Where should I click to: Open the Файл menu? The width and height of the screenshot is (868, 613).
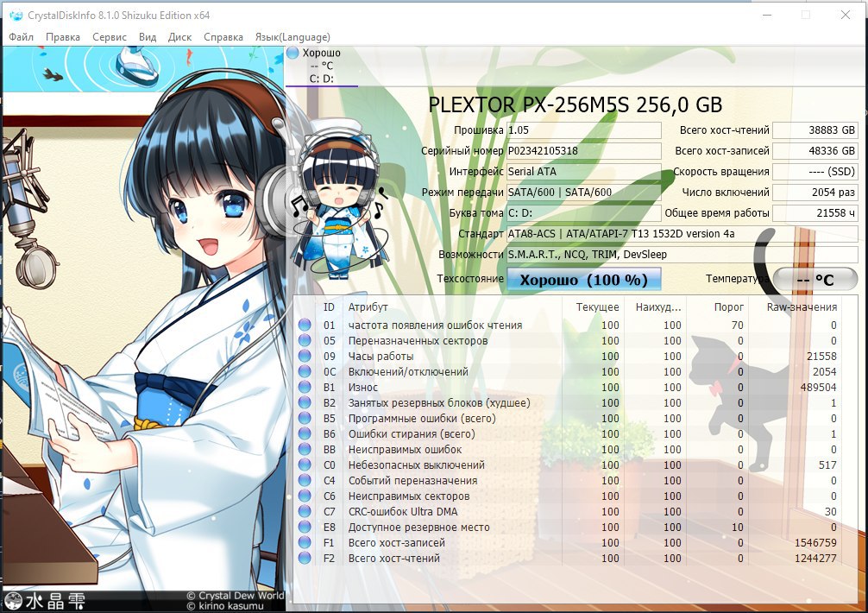pos(21,37)
